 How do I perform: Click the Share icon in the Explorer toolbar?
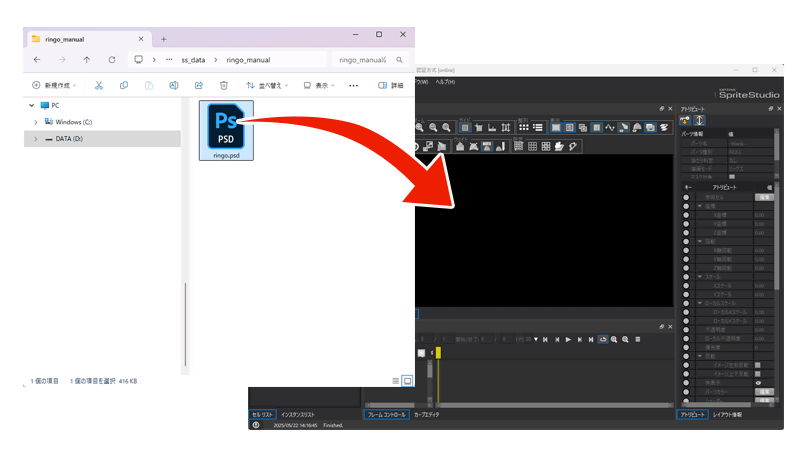(x=199, y=85)
